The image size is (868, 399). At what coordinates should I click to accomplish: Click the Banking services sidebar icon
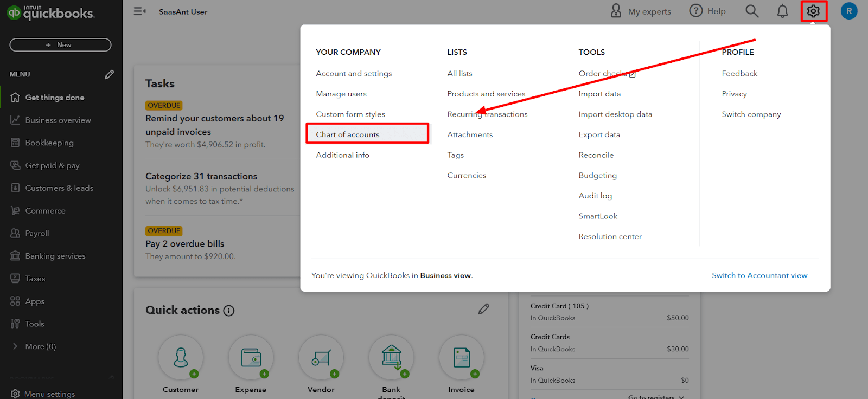coord(15,256)
